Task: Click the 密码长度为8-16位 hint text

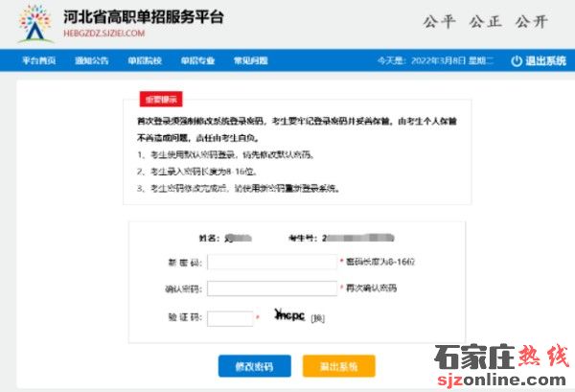Action: click(x=380, y=262)
